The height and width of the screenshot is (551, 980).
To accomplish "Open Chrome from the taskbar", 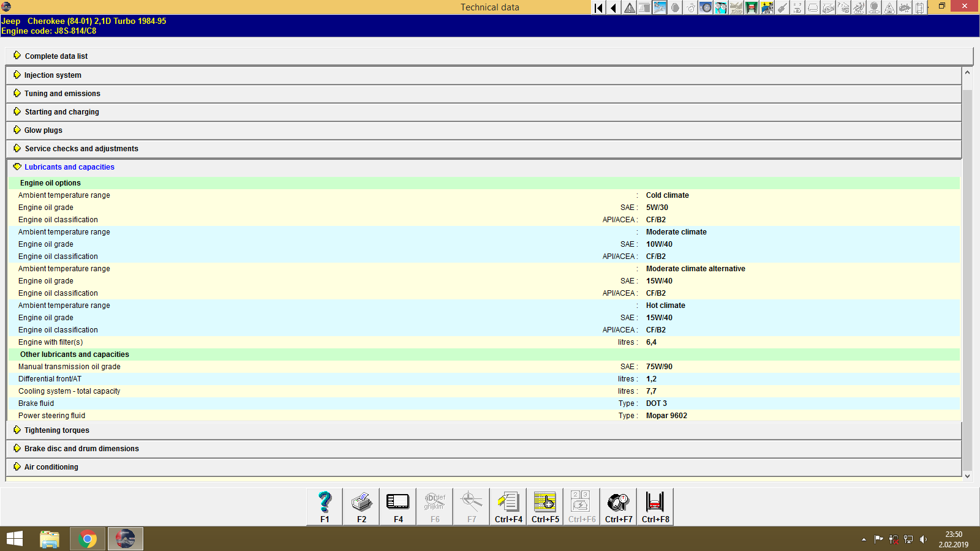I will pos(87,539).
